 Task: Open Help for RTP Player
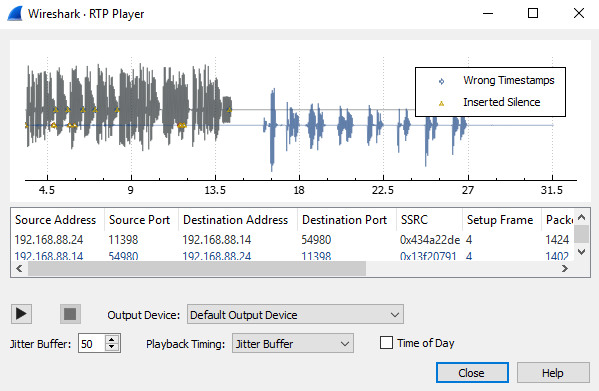553,373
